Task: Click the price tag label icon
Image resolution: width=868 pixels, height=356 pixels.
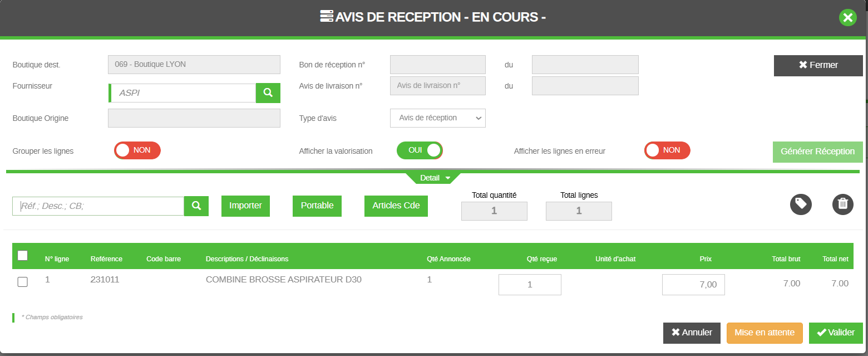Action: click(x=801, y=204)
